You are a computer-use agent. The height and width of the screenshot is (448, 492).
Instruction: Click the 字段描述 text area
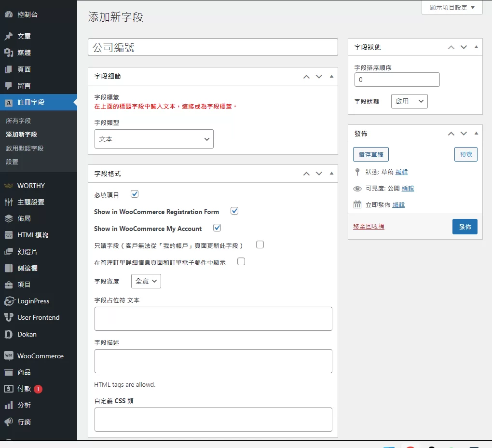point(213,361)
